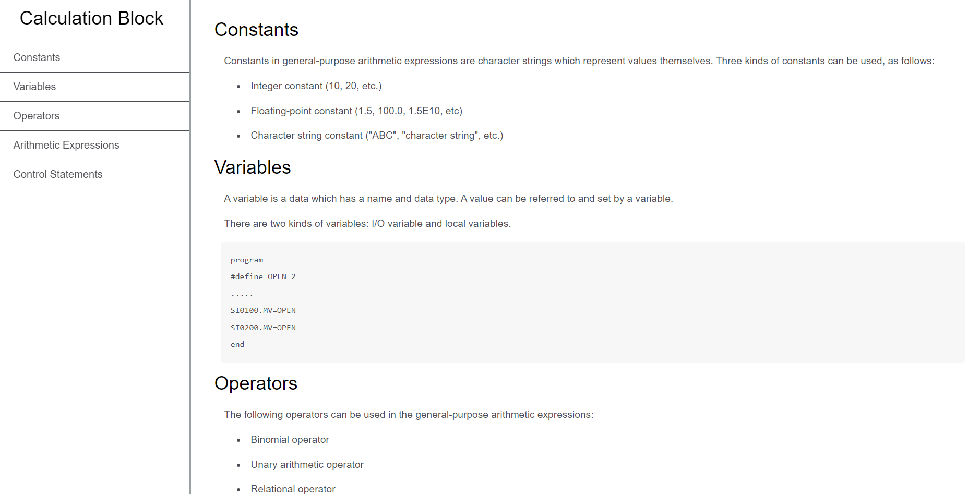This screenshot has width=980, height=494.
Task: Select the Relational operator bullet item
Action: coord(293,489)
